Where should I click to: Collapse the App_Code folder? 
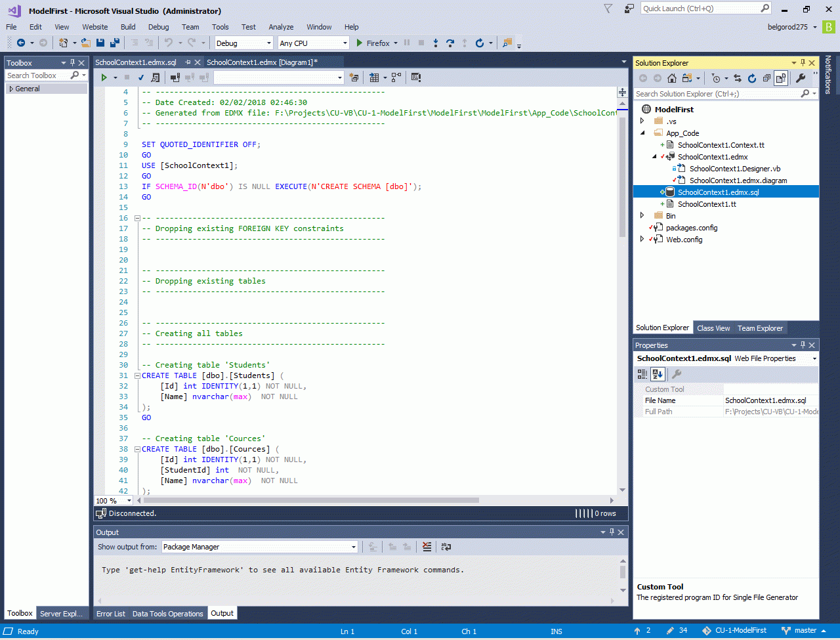click(642, 133)
